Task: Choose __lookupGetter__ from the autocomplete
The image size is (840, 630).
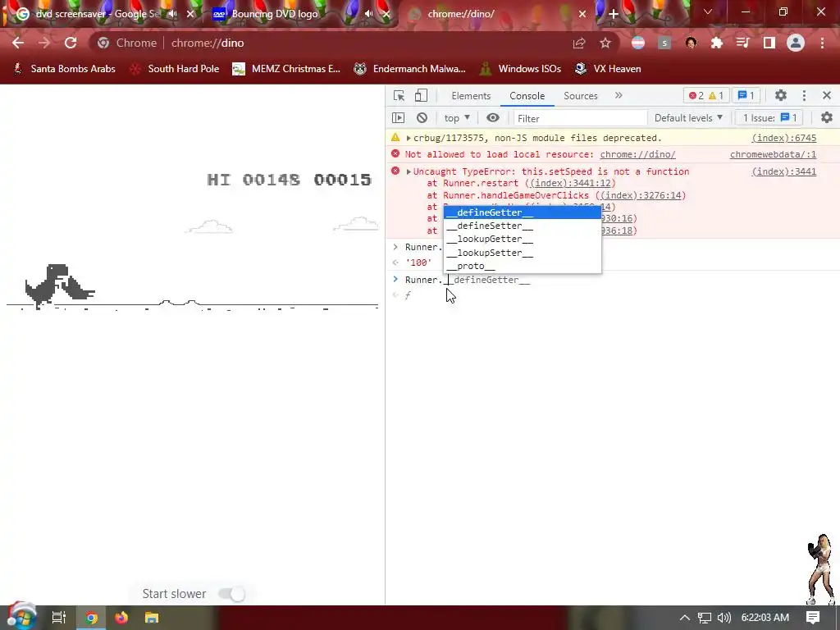Action: pyautogui.click(x=523, y=240)
